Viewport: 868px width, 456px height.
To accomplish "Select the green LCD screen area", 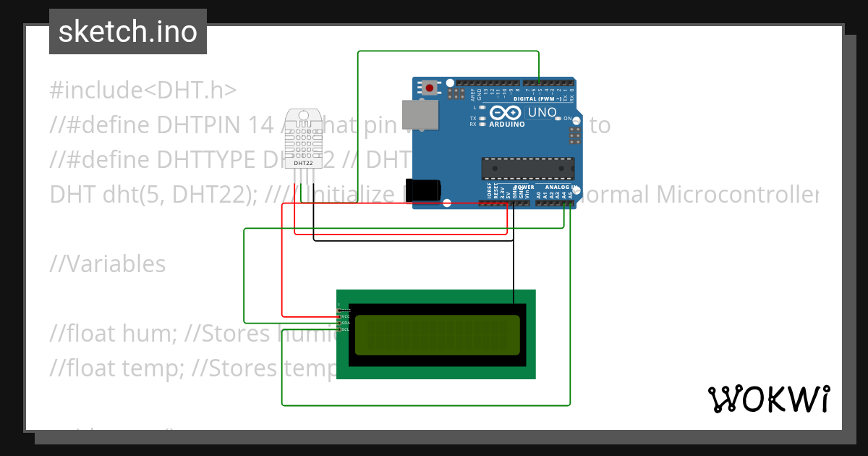I will [438, 335].
